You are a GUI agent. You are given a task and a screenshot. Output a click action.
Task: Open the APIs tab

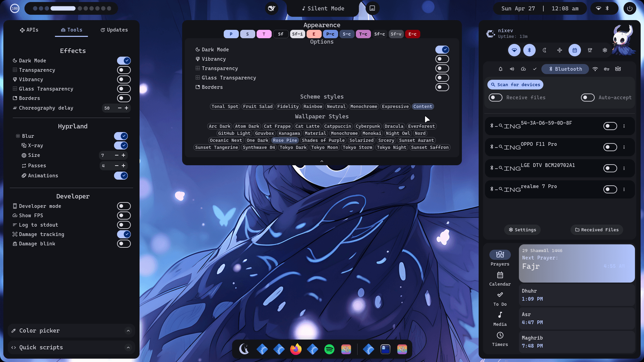click(29, 30)
